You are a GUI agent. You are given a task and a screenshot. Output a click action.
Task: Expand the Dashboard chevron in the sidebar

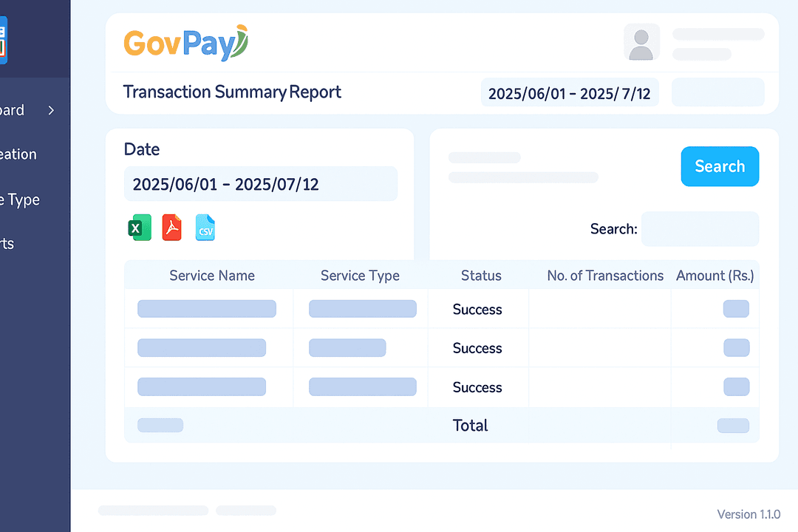(51, 111)
